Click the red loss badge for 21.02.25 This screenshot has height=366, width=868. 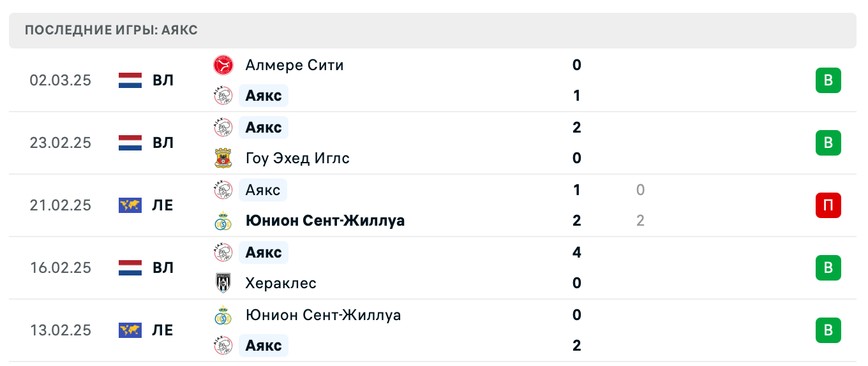pyautogui.click(x=828, y=205)
